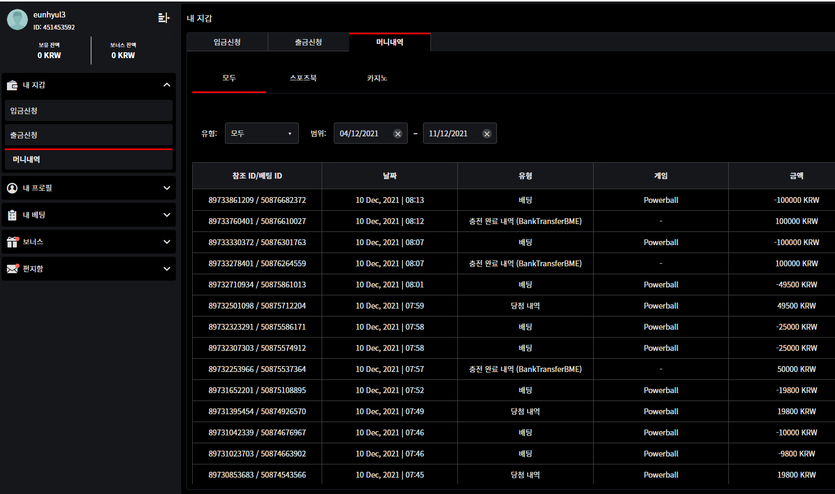
Task: Click reference ID 89733330372 / 50876301763
Action: pyautogui.click(x=257, y=242)
